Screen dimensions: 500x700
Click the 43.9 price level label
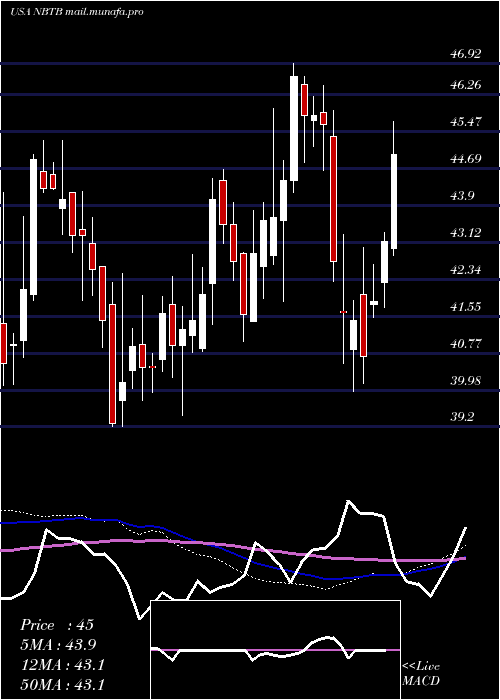point(462,196)
